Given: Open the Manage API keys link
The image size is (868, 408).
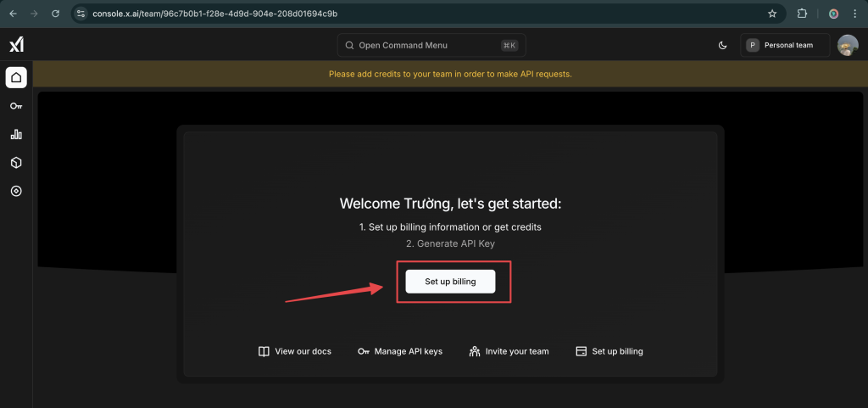Looking at the screenshot, I should pos(400,351).
